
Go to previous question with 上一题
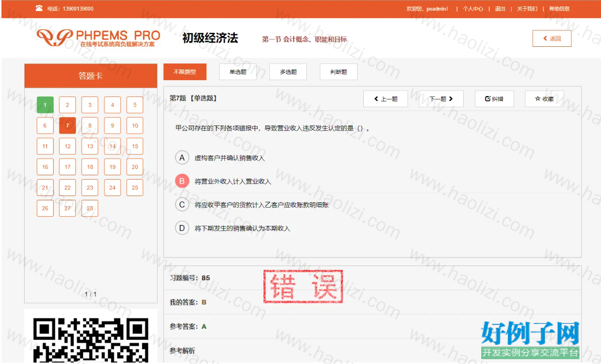point(386,99)
